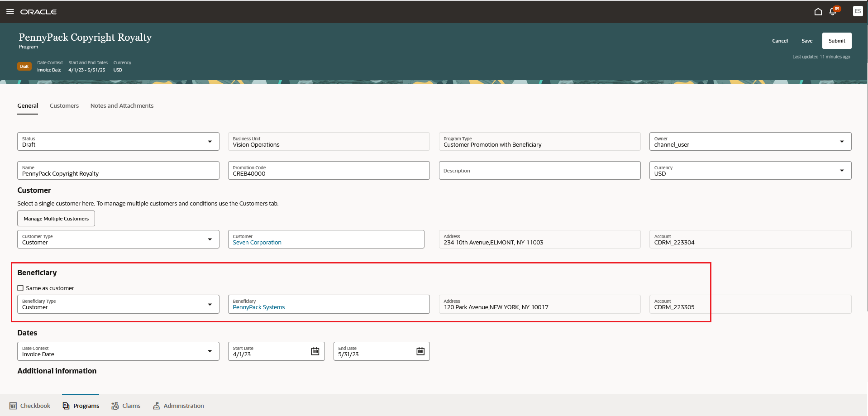Image resolution: width=868 pixels, height=416 pixels.
Task: Switch to the Customers tab
Action: point(64,105)
